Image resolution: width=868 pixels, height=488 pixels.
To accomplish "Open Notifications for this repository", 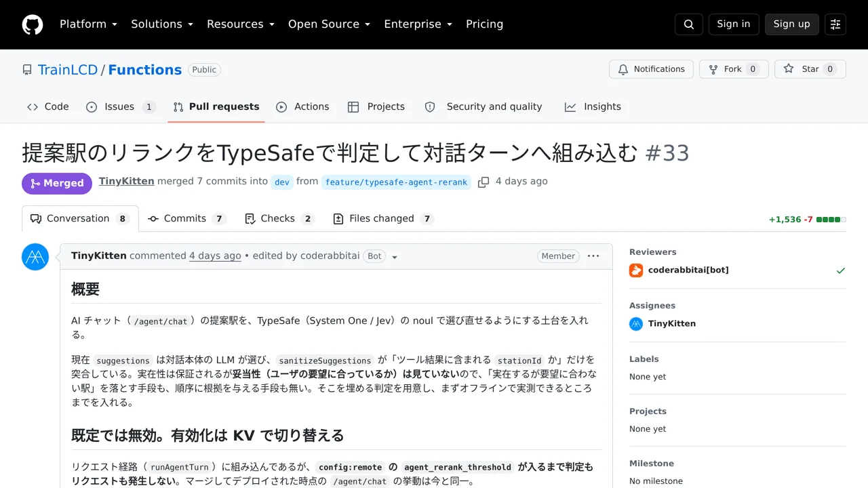I will click(652, 69).
